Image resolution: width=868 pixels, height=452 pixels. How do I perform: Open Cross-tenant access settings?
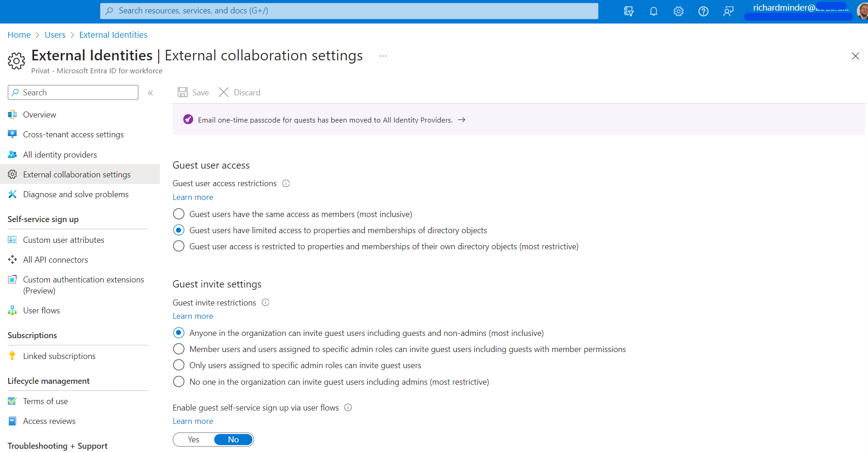73,135
